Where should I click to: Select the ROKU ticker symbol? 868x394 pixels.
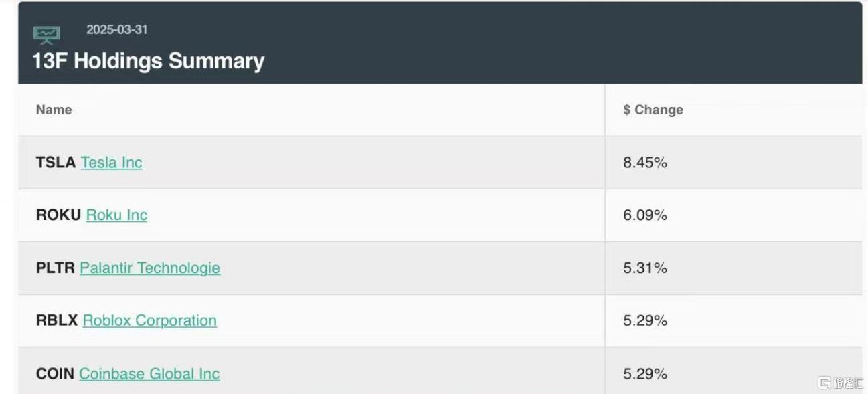point(58,215)
